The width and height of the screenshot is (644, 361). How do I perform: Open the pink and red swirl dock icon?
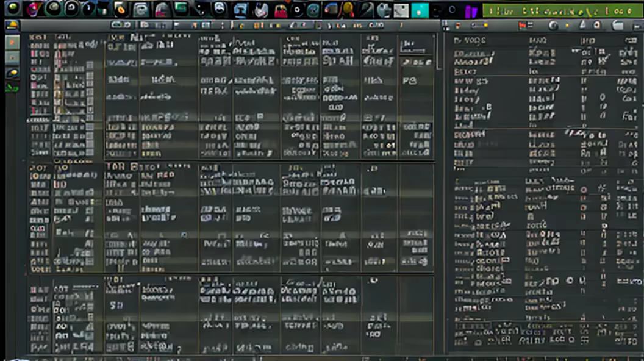tap(33, 9)
